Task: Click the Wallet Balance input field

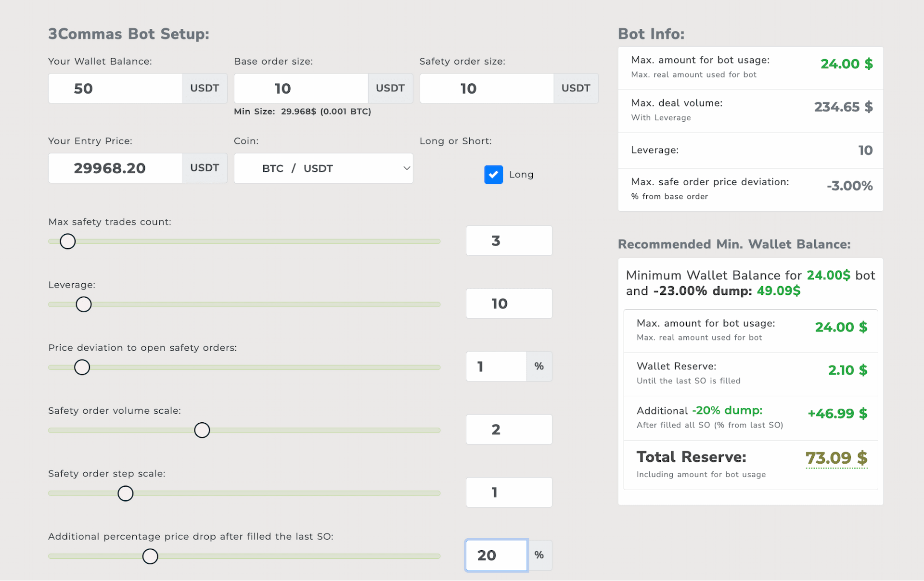Action: [x=115, y=88]
